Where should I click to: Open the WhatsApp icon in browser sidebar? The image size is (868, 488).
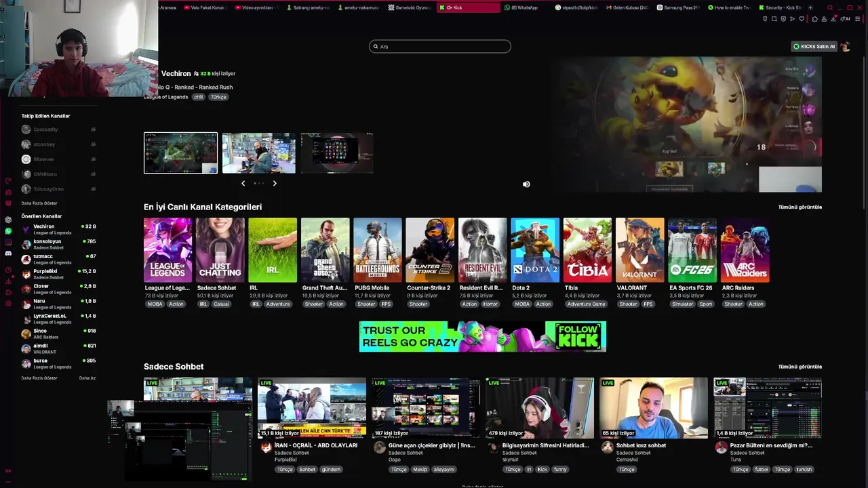click(x=8, y=231)
